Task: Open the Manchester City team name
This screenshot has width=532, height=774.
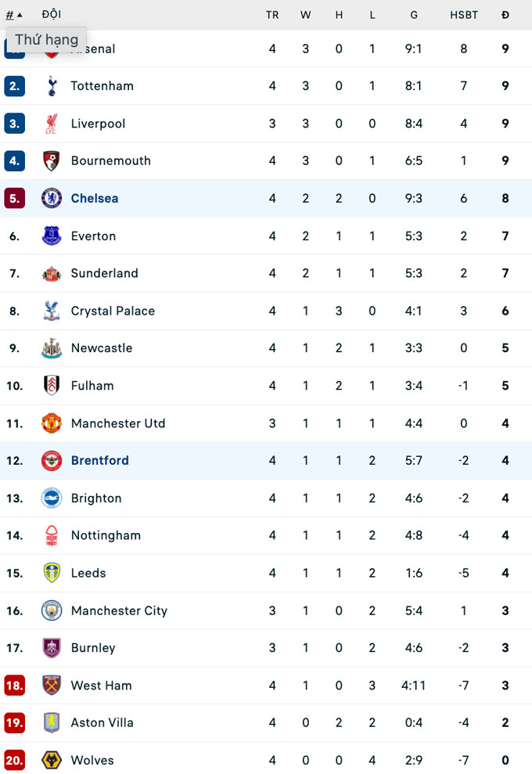Action: pyautogui.click(x=119, y=610)
